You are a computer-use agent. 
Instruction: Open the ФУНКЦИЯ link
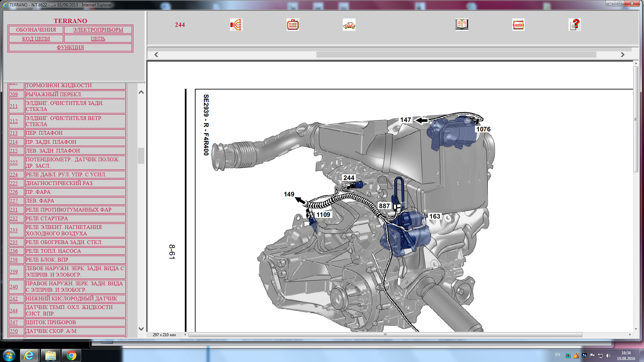(70, 48)
